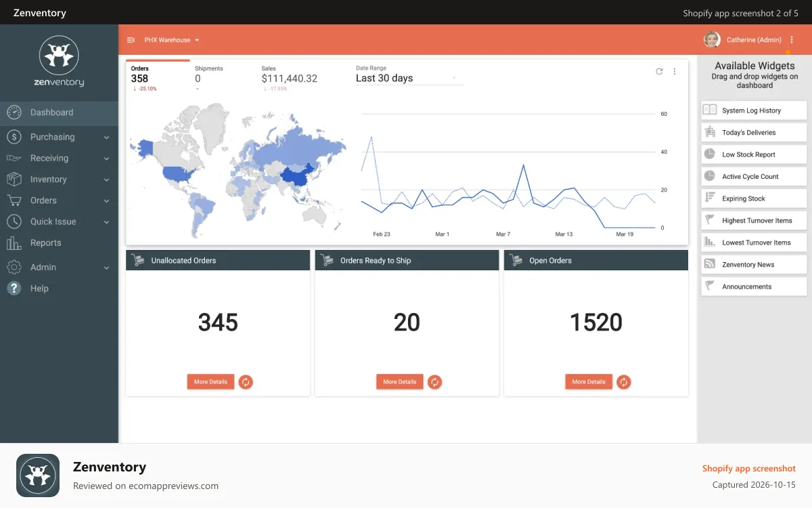The image size is (812, 508).
Task: Refresh the Open Orders count
Action: (624, 382)
